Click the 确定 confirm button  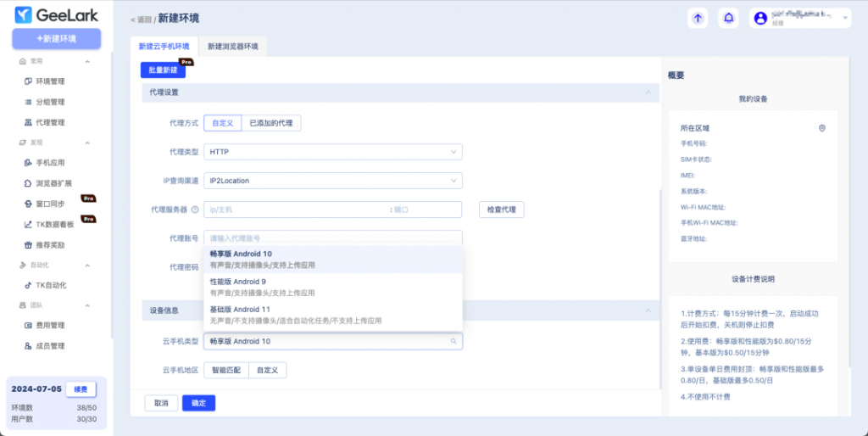point(198,403)
